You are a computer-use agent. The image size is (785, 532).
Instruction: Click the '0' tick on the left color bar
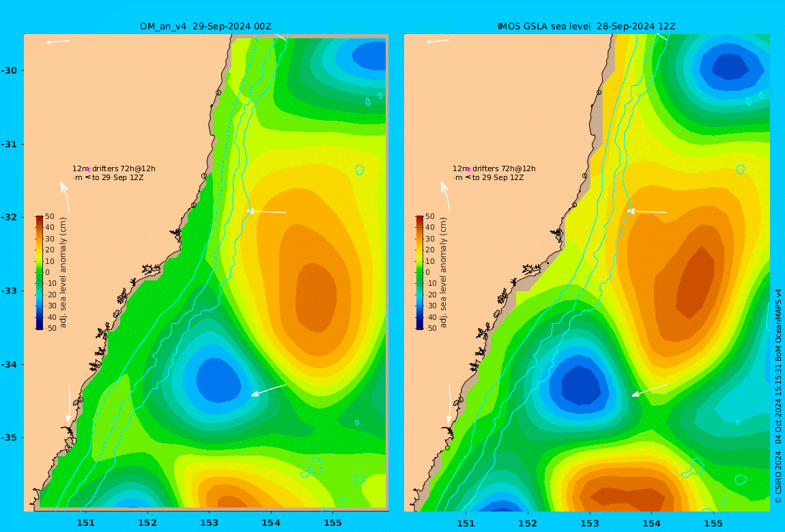click(x=48, y=273)
